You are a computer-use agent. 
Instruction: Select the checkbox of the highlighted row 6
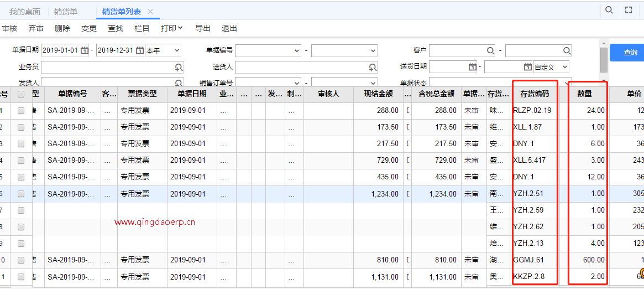pyautogui.click(x=21, y=194)
